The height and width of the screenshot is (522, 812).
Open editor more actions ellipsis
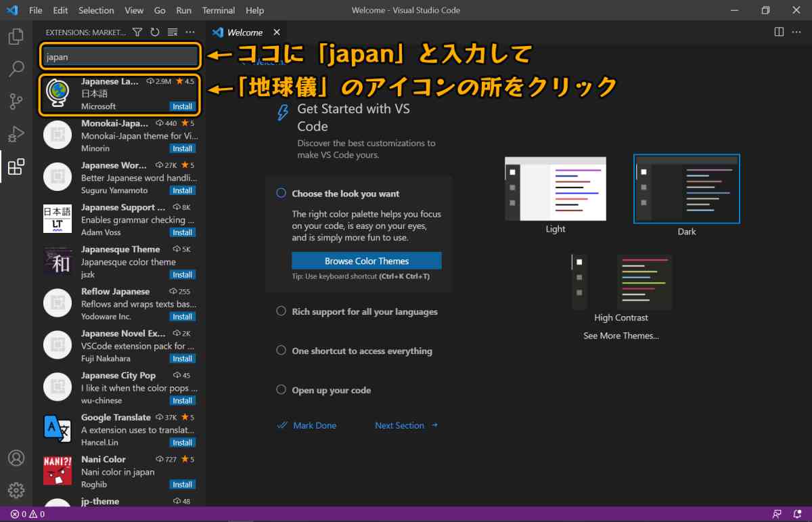point(796,32)
